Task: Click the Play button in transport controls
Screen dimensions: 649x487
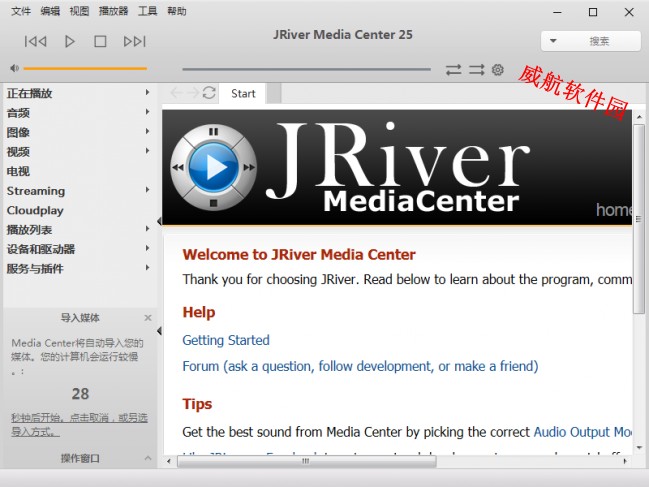Action: [70, 41]
